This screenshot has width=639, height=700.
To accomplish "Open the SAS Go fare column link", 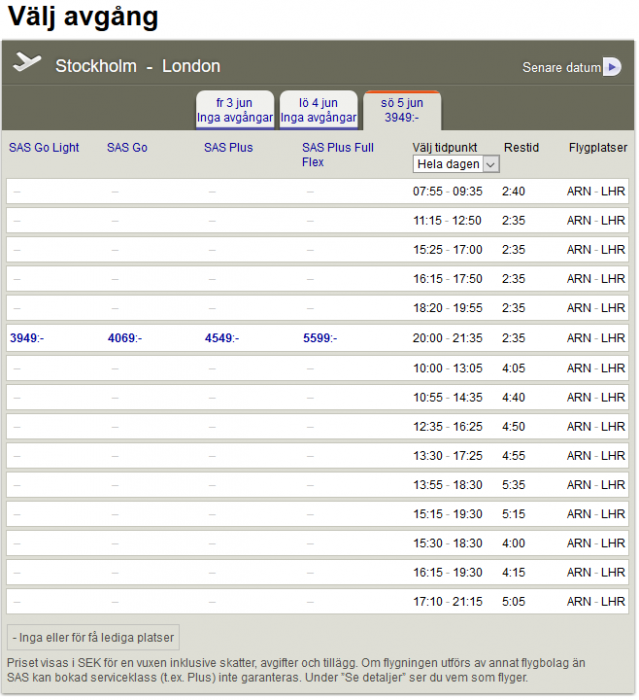I will (127, 148).
